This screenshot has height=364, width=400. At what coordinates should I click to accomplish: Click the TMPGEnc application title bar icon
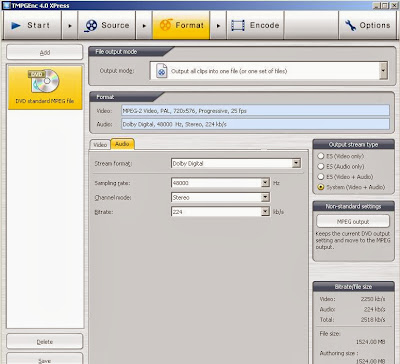7,5
